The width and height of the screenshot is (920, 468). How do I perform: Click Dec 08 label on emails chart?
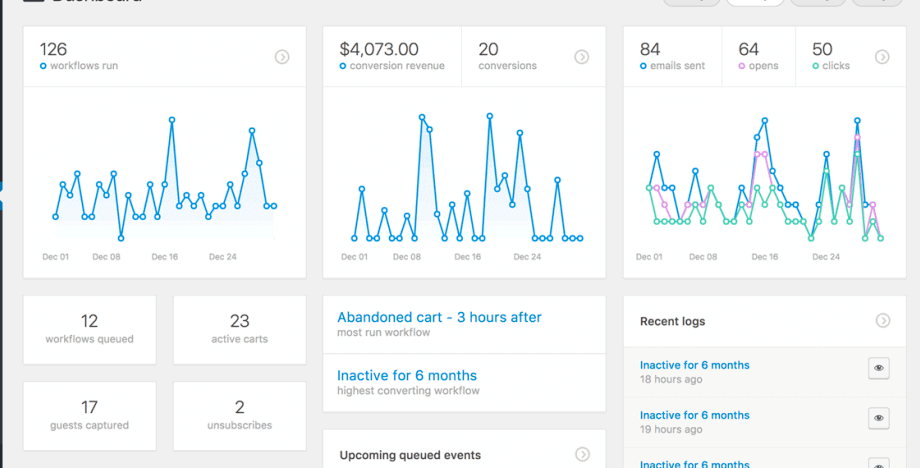point(703,257)
